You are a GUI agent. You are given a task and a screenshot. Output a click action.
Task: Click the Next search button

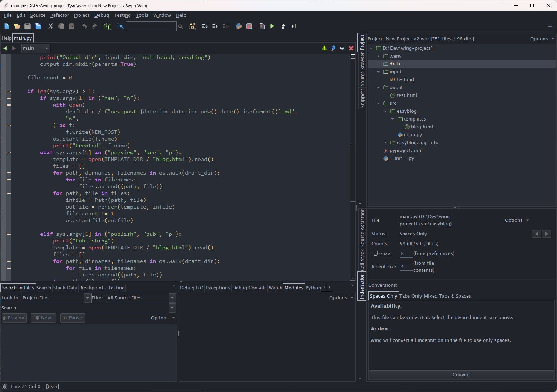(x=44, y=318)
